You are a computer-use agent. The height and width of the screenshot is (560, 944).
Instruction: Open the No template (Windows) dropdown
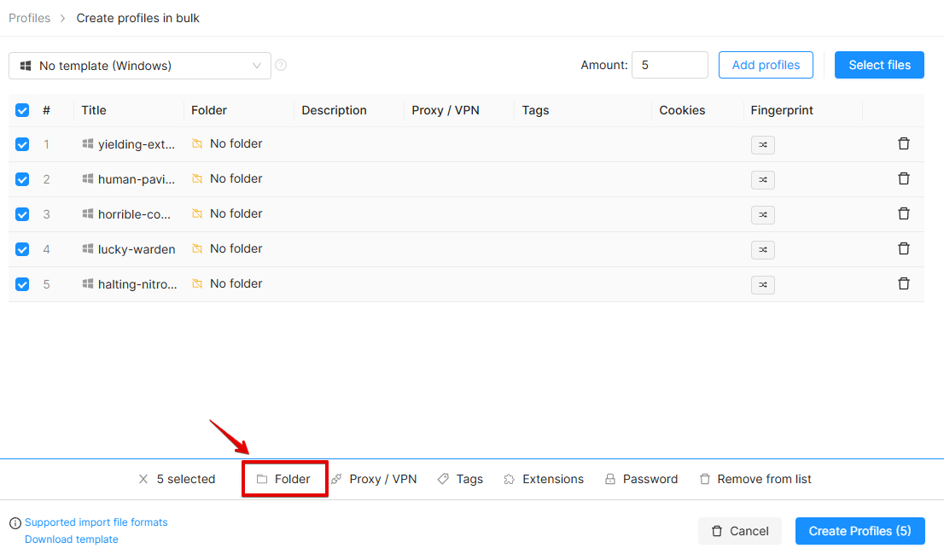pyautogui.click(x=140, y=66)
